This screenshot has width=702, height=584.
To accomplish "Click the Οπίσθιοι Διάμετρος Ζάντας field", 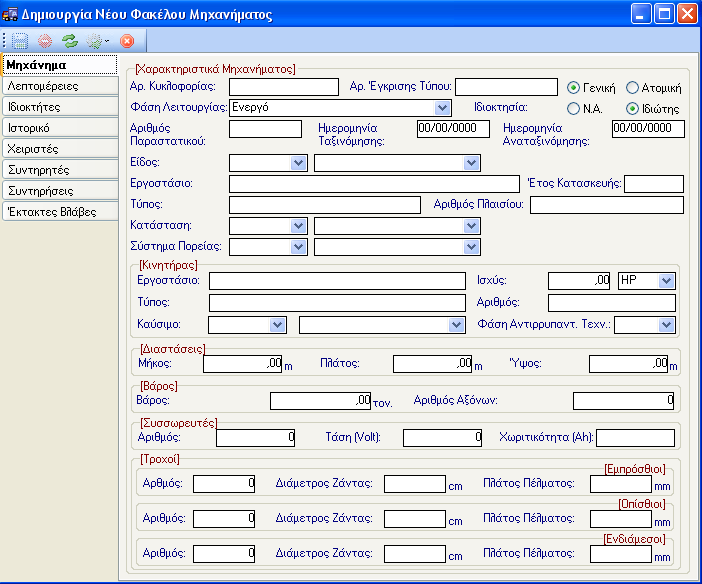I will [x=415, y=519].
